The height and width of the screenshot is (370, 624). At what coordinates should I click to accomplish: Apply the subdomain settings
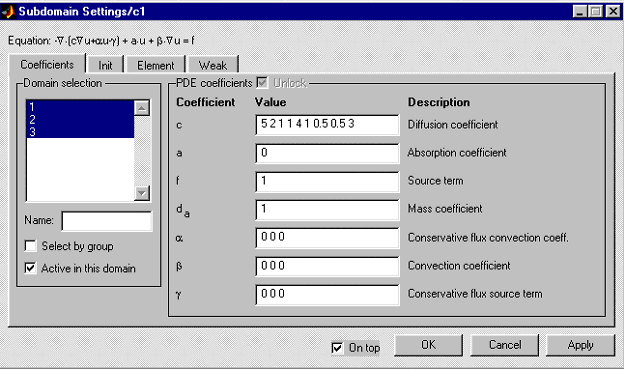click(x=581, y=345)
